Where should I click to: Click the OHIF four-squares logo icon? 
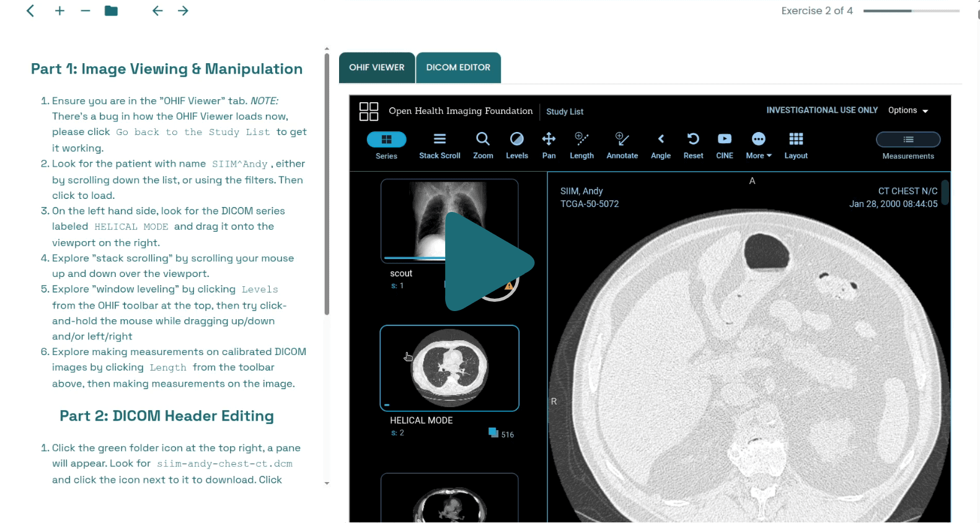click(369, 112)
